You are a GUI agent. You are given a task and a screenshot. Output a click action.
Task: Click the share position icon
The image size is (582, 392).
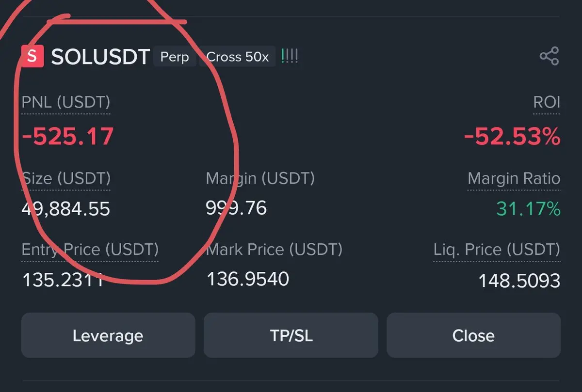pos(549,56)
